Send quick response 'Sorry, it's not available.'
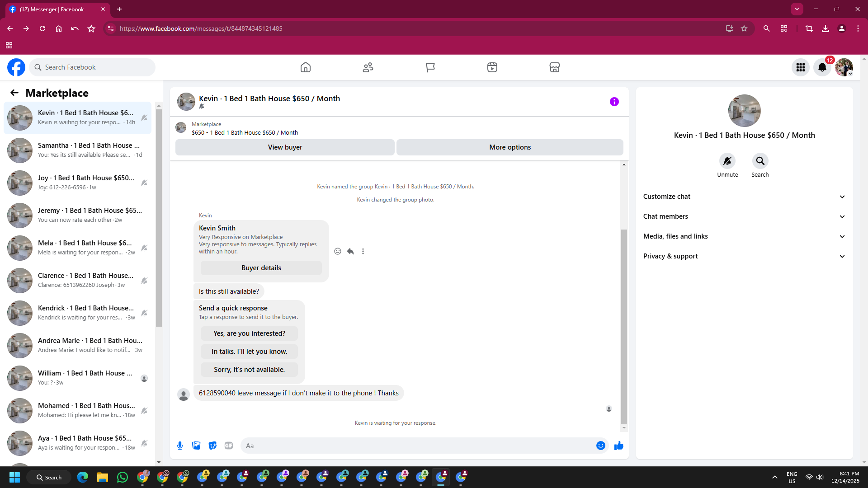Image resolution: width=868 pixels, height=488 pixels. point(249,370)
